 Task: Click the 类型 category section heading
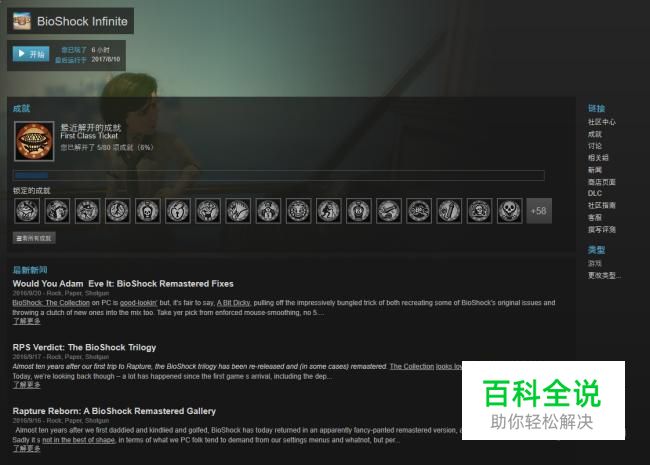[596, 250]
